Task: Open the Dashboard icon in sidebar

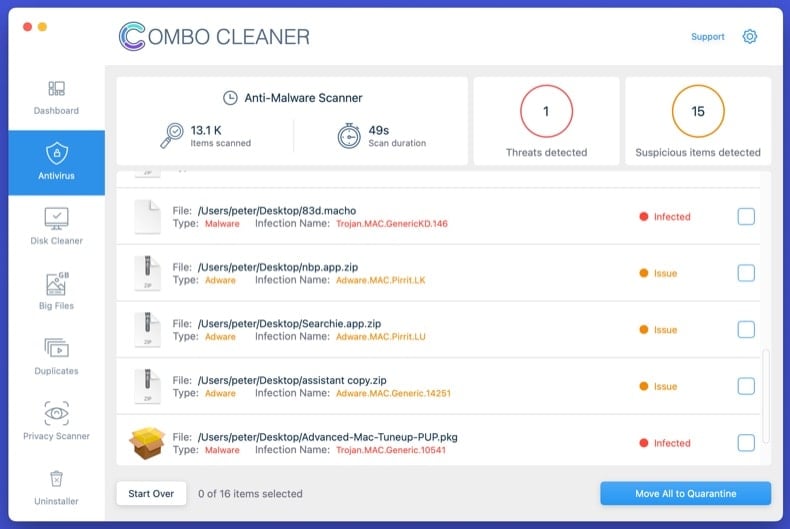Action: point(56,89)
